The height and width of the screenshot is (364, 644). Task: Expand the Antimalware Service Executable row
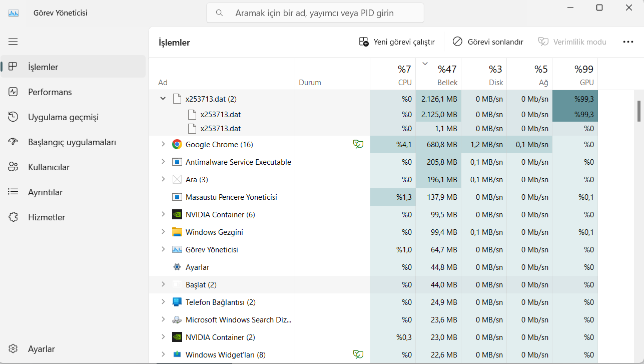pos(163,162)
